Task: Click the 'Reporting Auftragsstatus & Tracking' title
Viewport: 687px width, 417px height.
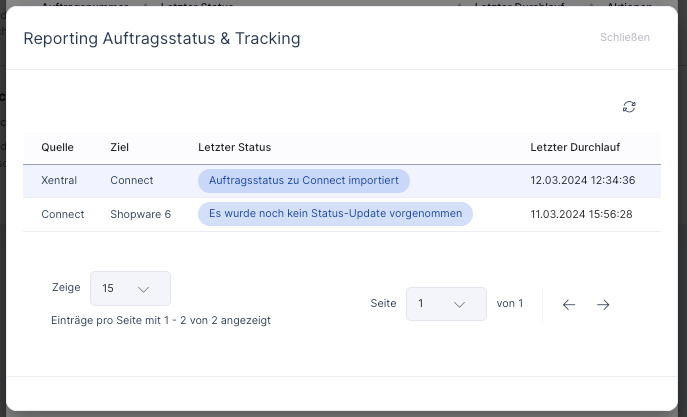Action: coord(162,39)
